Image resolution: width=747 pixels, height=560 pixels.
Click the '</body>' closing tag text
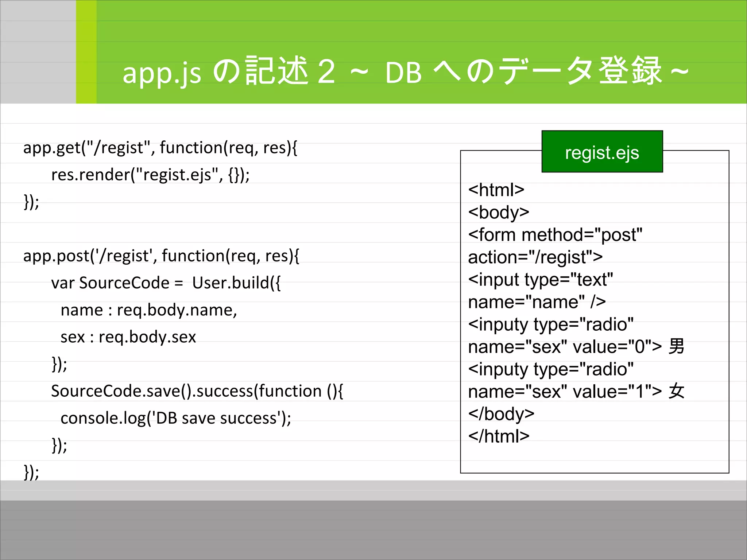point(501,414)
